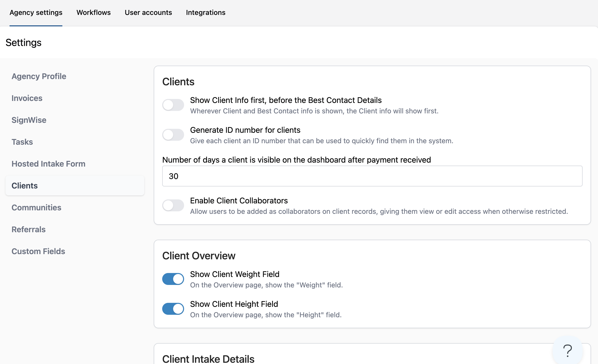Viewport: 598px width, 364px height.
Task: Switch to the Workflows tab
Action: (94, 12)
